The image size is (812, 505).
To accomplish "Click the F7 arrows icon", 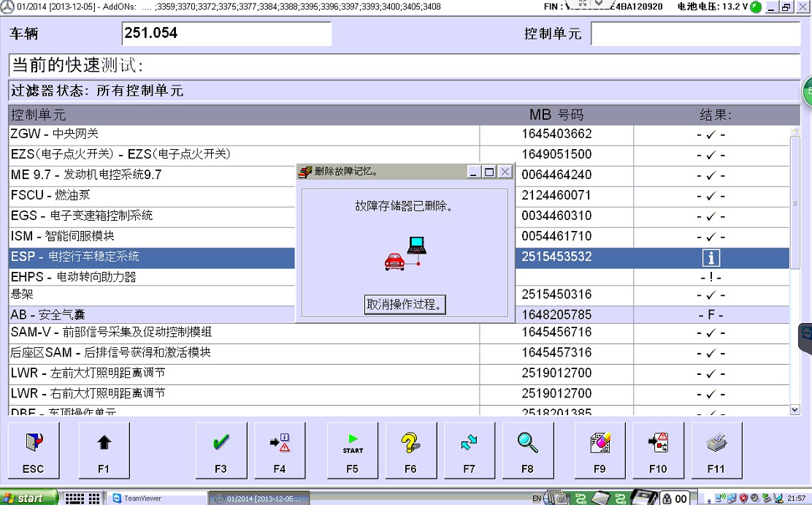I will (x=469, y=449).
